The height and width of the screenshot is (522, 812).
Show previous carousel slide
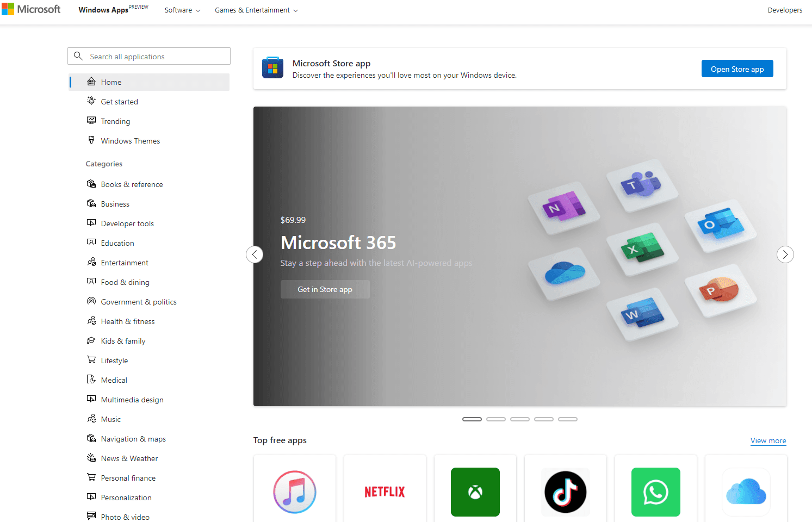click(255, 254)
